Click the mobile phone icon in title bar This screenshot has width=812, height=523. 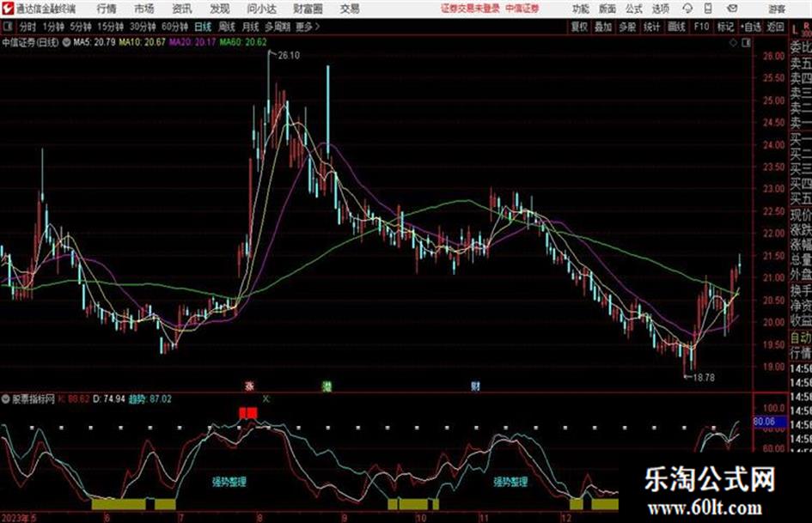(x=708, y=9)
